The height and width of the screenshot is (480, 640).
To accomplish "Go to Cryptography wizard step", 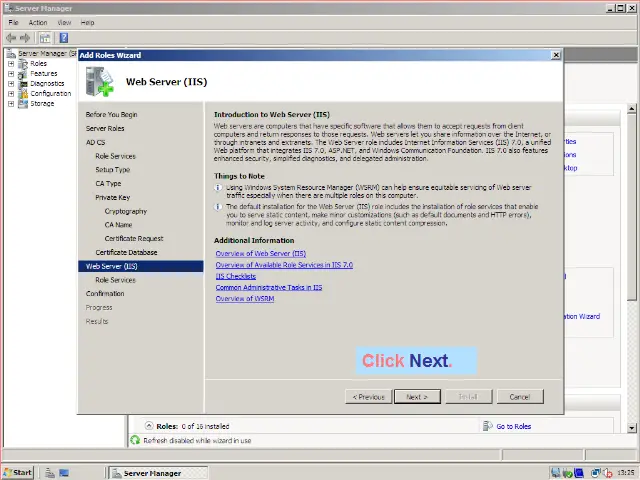I will coord(126,211).
